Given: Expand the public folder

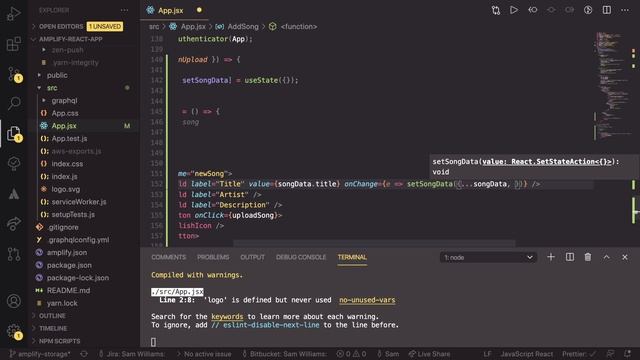Looking at the screenshot, I should 57,75.
